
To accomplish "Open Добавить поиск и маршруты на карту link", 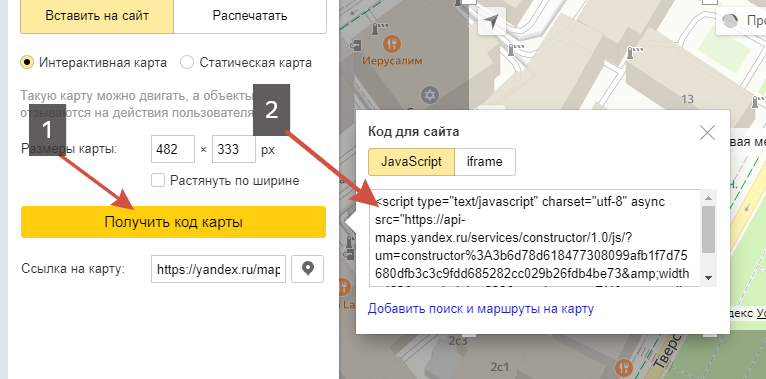I will tap(481, 309).
